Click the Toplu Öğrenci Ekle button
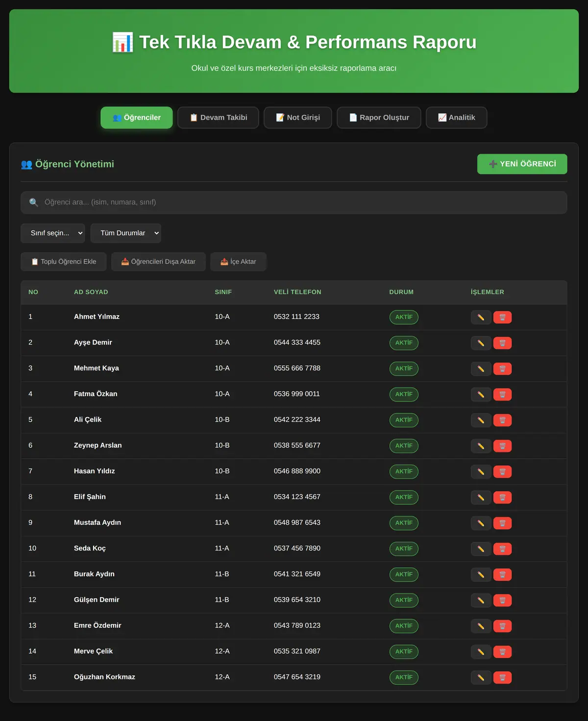The width and height of the screenshot is (588, 721). (x=64, y=262)
